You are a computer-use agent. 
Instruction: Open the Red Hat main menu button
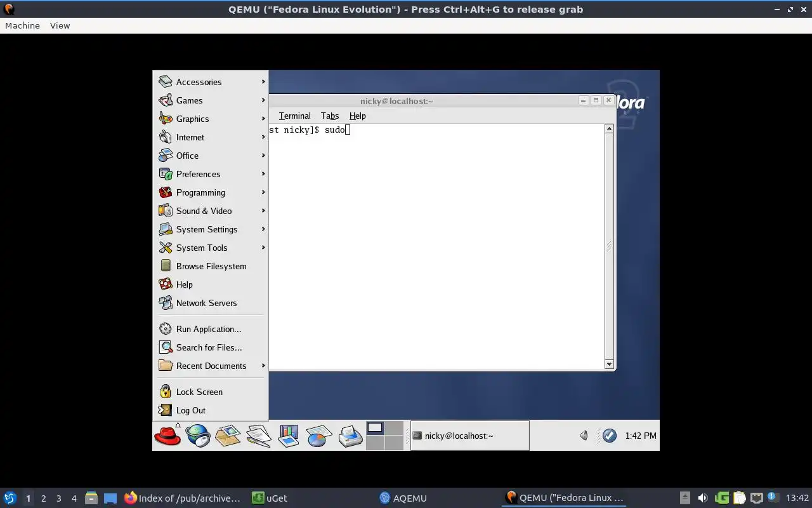[x=167, y=436]
